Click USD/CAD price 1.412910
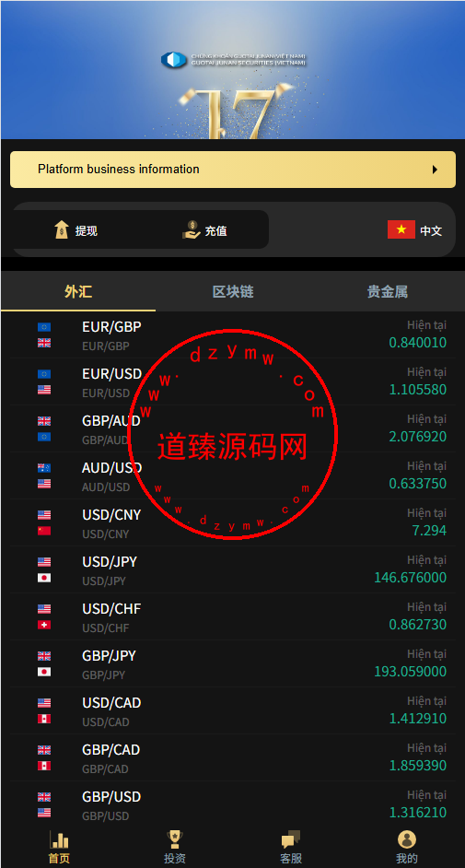The image size is (465, 868). tap(417, 719)
